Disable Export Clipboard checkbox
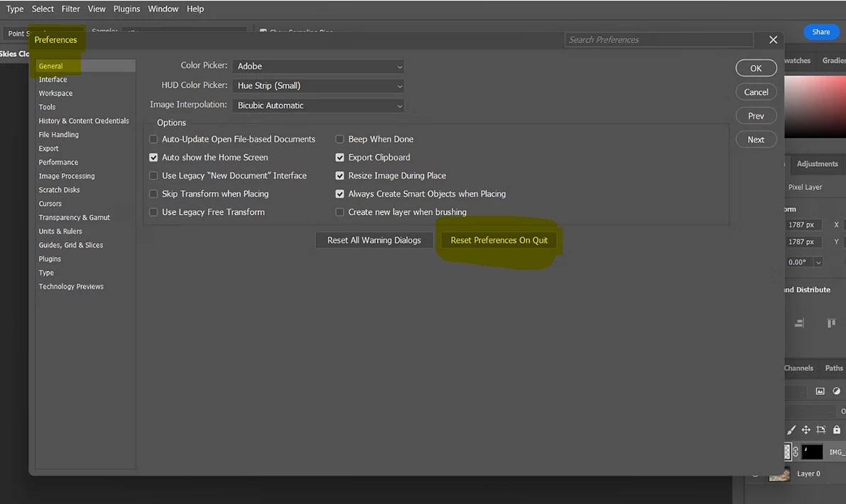 [x=340, y=158]
